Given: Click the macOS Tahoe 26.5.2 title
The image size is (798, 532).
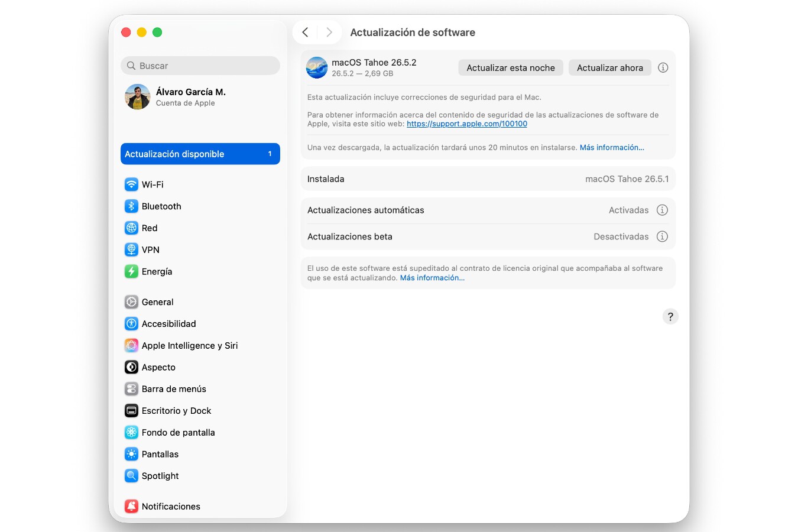Looking at the screenshot, I should click(374, 62).
